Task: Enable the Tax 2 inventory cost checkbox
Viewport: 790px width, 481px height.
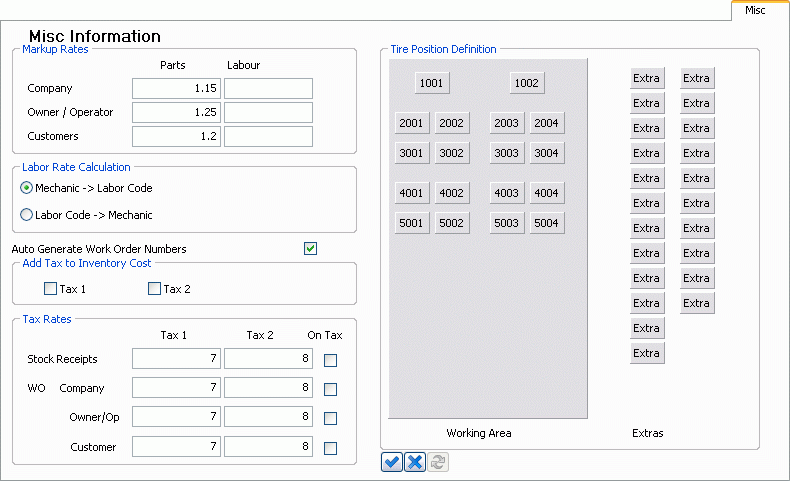Action: 154,289
